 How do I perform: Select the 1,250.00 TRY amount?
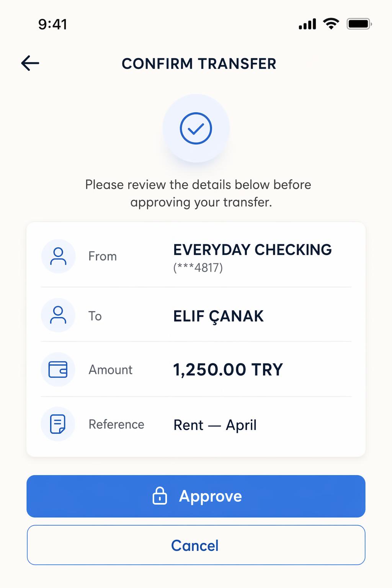point(228,370)
